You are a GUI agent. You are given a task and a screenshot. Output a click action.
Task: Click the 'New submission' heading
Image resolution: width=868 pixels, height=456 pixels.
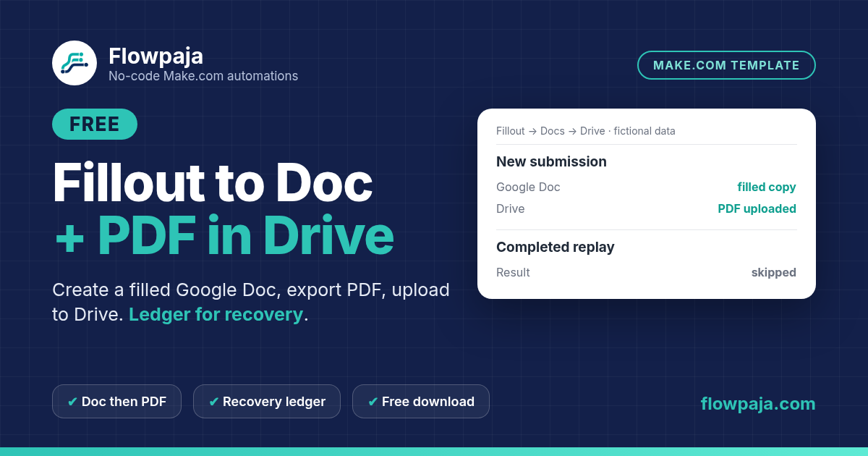(x=551, y=161)
